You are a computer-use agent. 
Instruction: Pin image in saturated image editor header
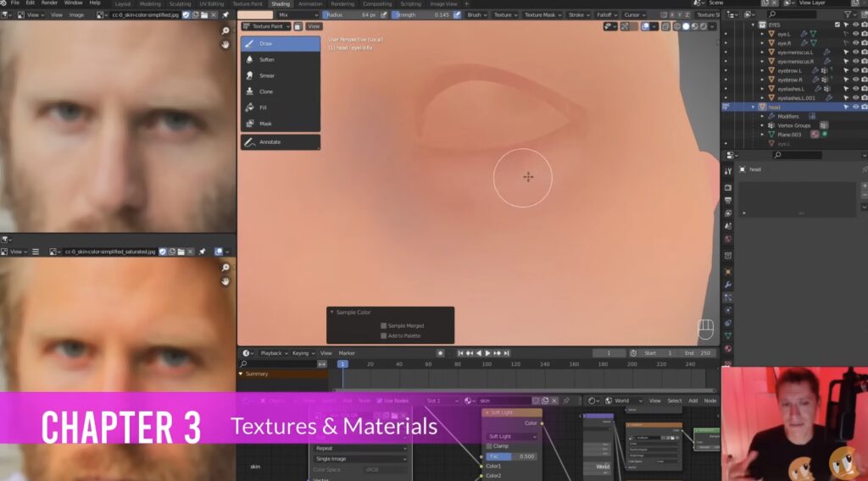pos(202,252)
